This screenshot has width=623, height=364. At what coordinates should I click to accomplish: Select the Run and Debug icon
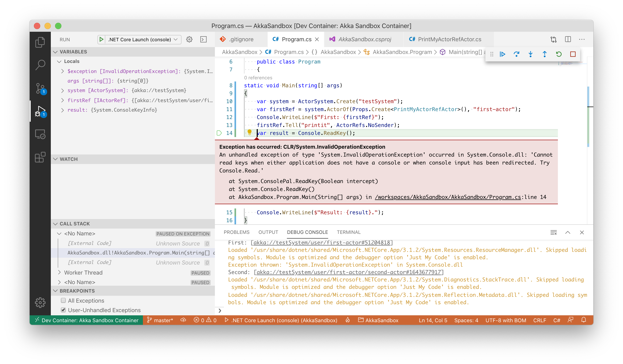click(x=40, y=111)
